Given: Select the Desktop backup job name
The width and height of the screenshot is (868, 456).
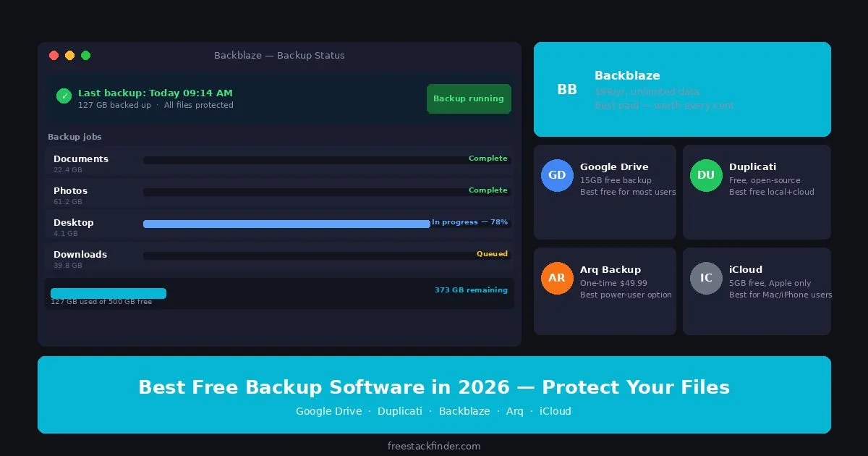Looking at the screenshot, I should (x=73, y=222).
